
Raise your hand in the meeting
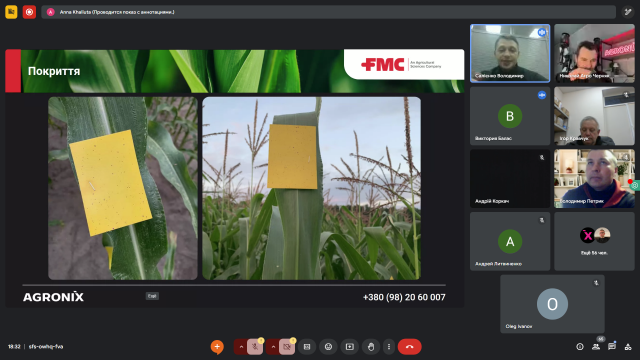pyautogui.click(x=371, y=347)
